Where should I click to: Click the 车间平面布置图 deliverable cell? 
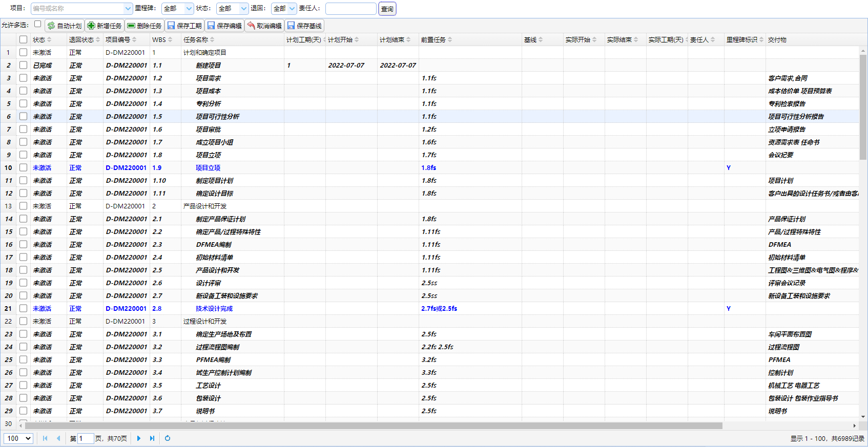(x=812, y=334)
